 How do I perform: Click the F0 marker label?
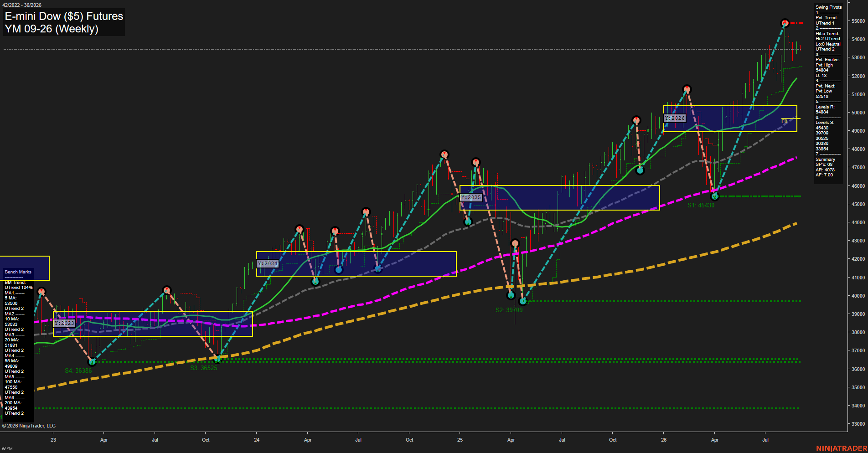(784, 121)
